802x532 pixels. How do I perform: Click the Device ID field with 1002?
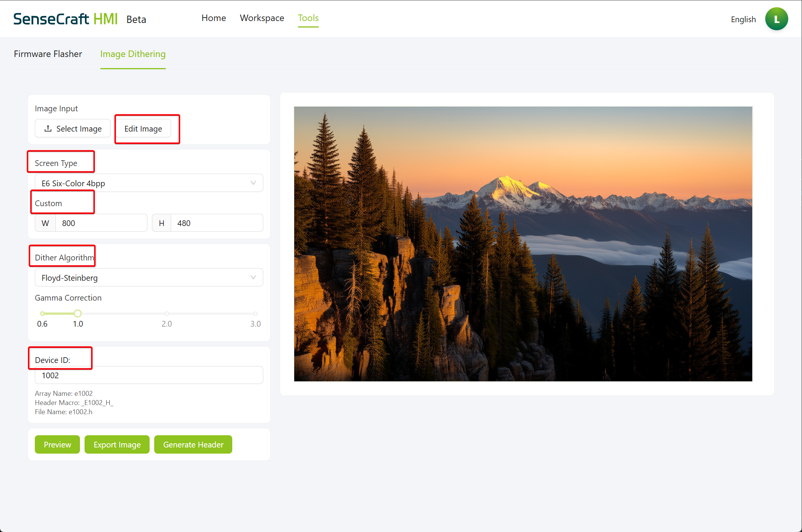click(x=148, y=375)
